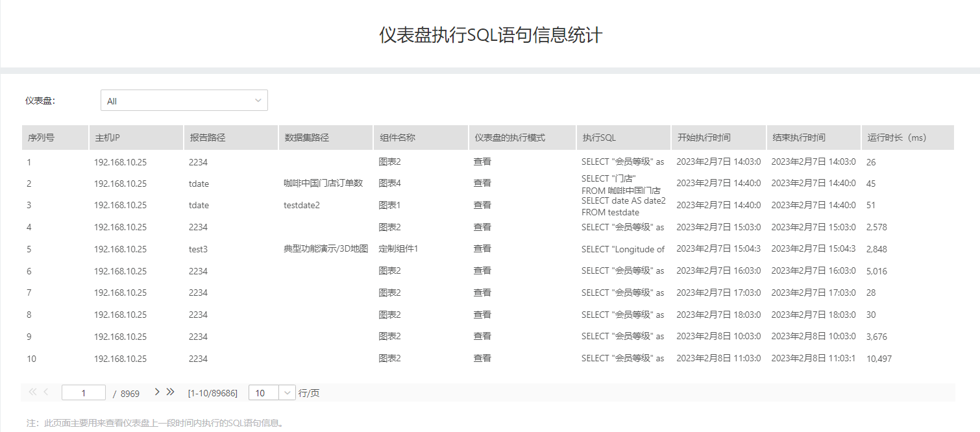This screenshot has height=432, width=980.
Task: Select the 运行时长（ms）column header
Action: coord(896,138)
